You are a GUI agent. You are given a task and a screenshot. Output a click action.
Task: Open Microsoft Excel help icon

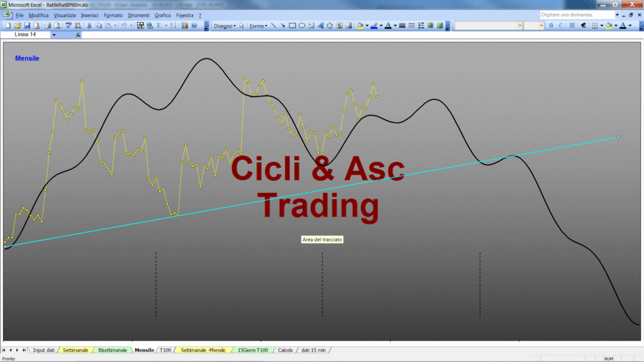click(194, 25)
